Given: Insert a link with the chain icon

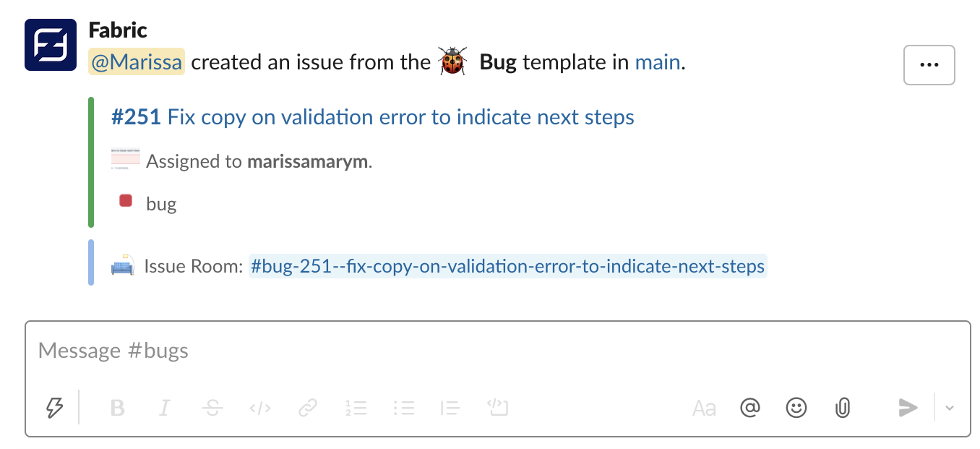Looking at the screenshot, I should click(x=308, y=408).
